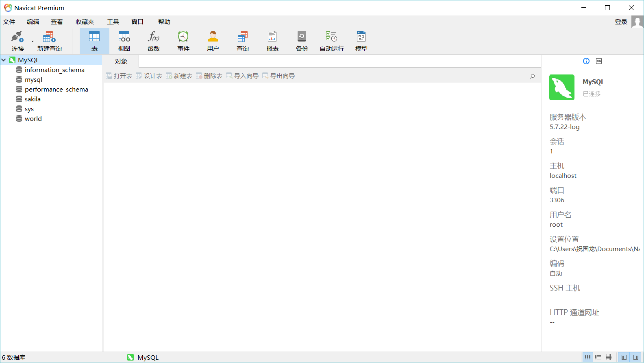
Task: Click the green MySQL dolphin logo
Action: point(561,87)
